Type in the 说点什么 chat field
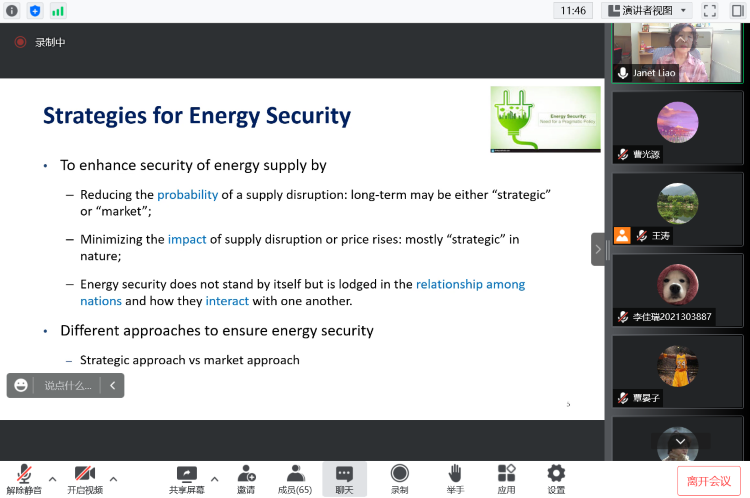Viewport: 750px width, 498px height. point(68,385)
